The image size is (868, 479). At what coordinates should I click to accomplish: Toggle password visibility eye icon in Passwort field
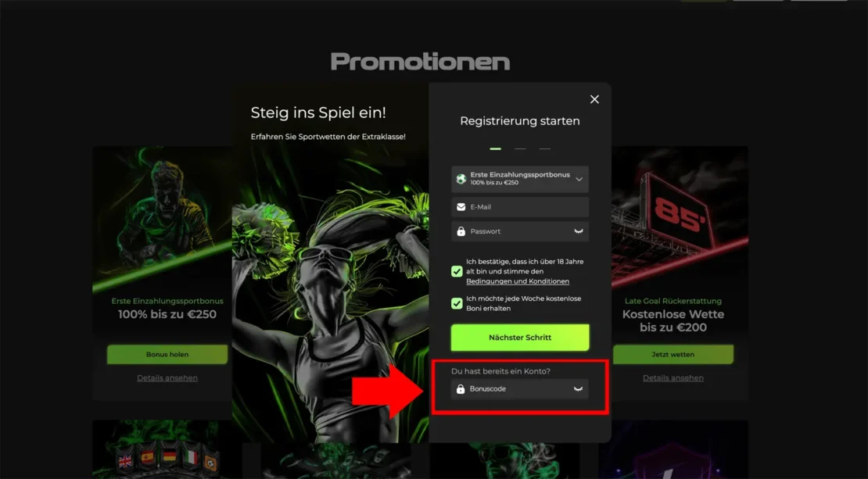point(579,231)
